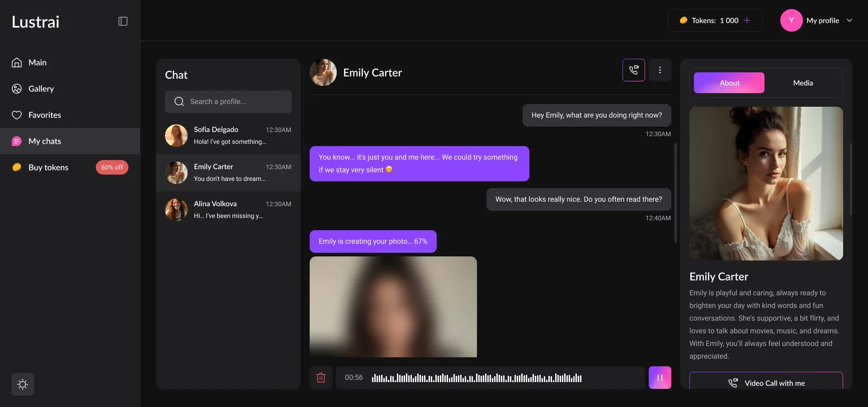The width and height of the screenshot is (868, 407).
Task: Click the video call icon in chat header
Action: (x=633, y=70)
